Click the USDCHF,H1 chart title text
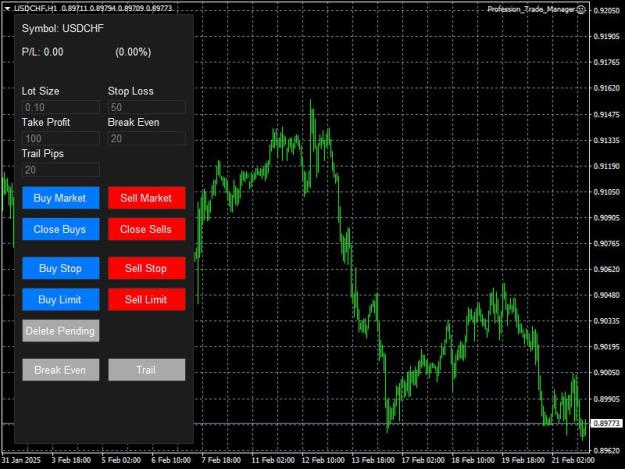Image resolution: width=625 pixels, height=469 pixels. (x=35, y=8)
